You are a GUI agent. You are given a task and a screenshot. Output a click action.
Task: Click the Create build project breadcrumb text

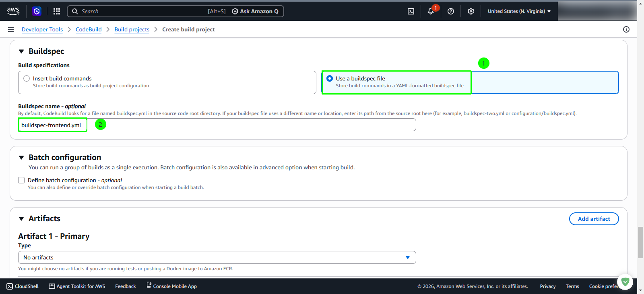pyautogui.click(x=188, y=29)
